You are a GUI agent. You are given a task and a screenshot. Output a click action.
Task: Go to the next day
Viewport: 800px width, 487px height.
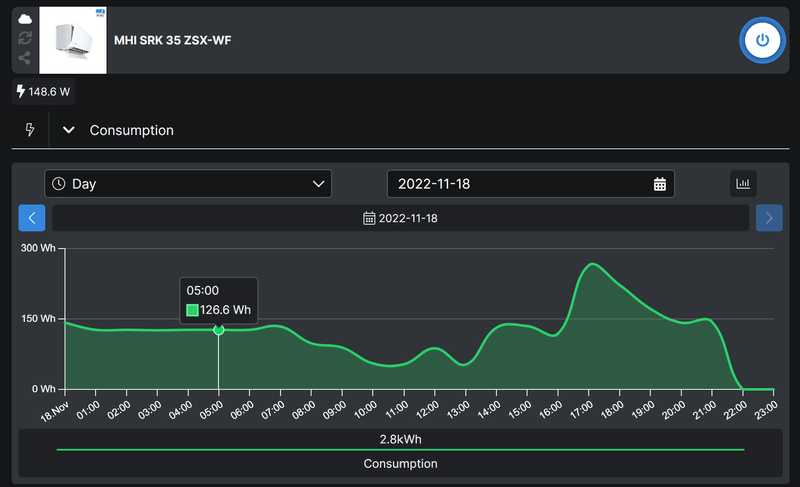click(769, 218)
